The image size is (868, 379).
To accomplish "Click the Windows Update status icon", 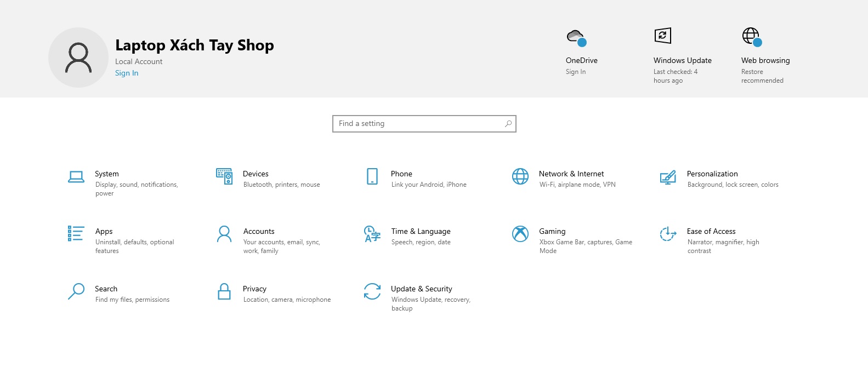I will 663,36.
